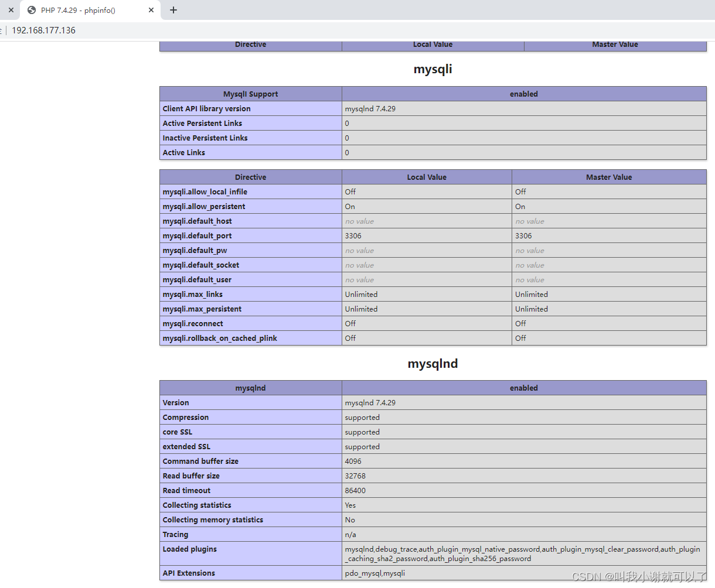Image resolution: width=715 pixels, height=588 pixels.
Task: Click Read timeout label
Action: pyautogui.click(x=186, y=491)
